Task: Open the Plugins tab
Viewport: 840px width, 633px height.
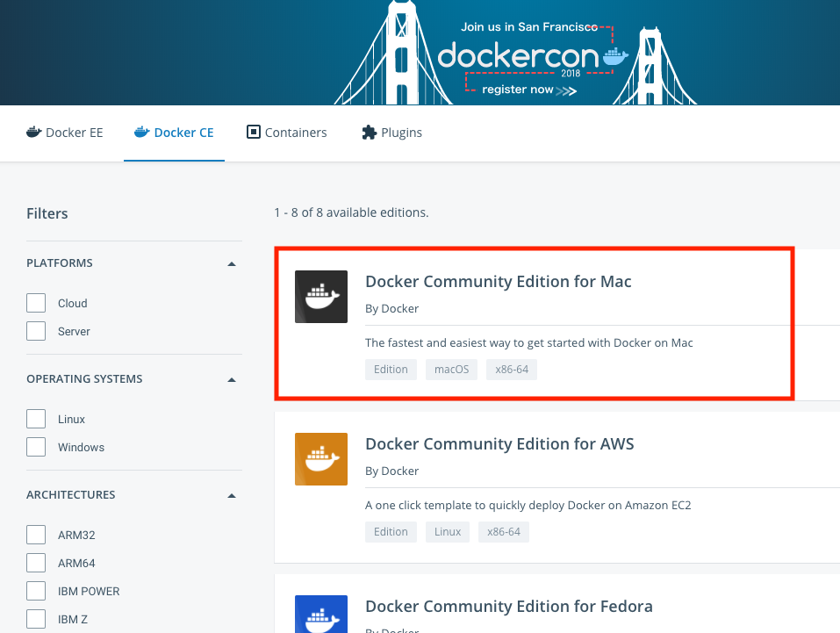Action: pyautogui.click(x=391, y=133)
